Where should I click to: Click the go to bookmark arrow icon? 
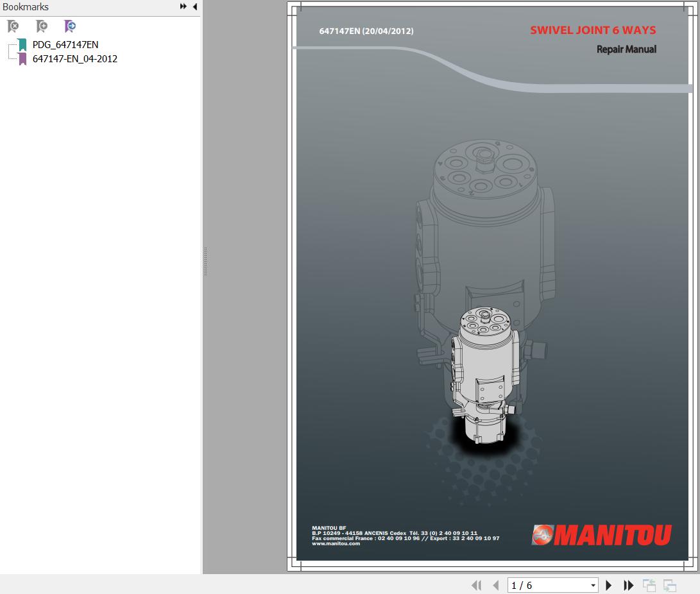pyautogui.click(x=70, y=26)
